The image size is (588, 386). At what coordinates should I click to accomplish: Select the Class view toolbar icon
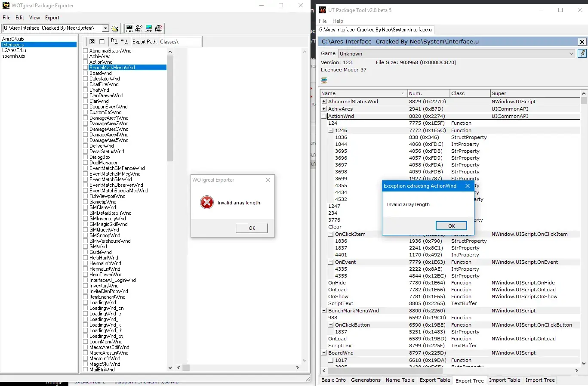tap(129, 28)
